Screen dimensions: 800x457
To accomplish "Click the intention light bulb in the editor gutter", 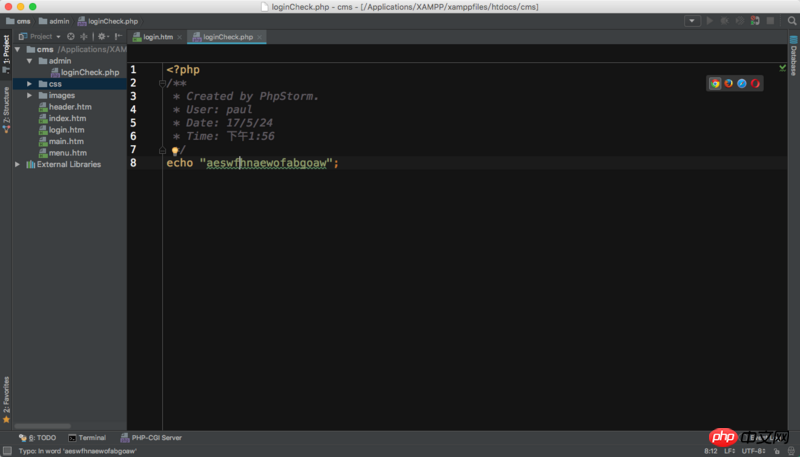I will coord(174,150).
